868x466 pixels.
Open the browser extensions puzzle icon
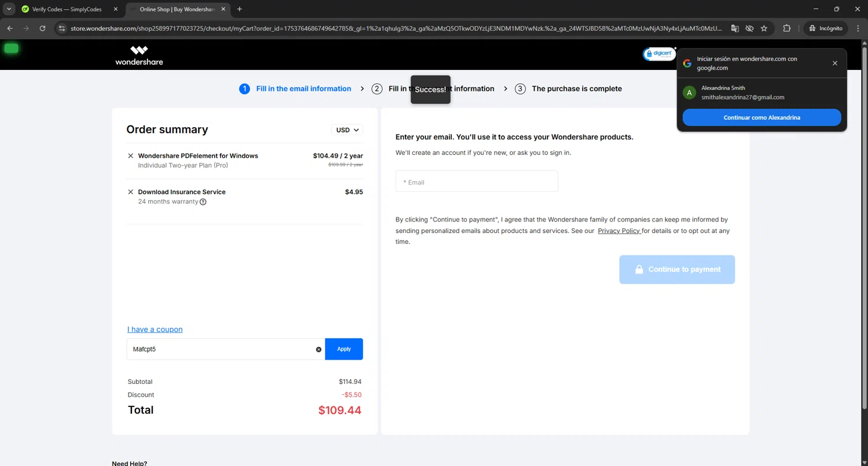point(786,28)
